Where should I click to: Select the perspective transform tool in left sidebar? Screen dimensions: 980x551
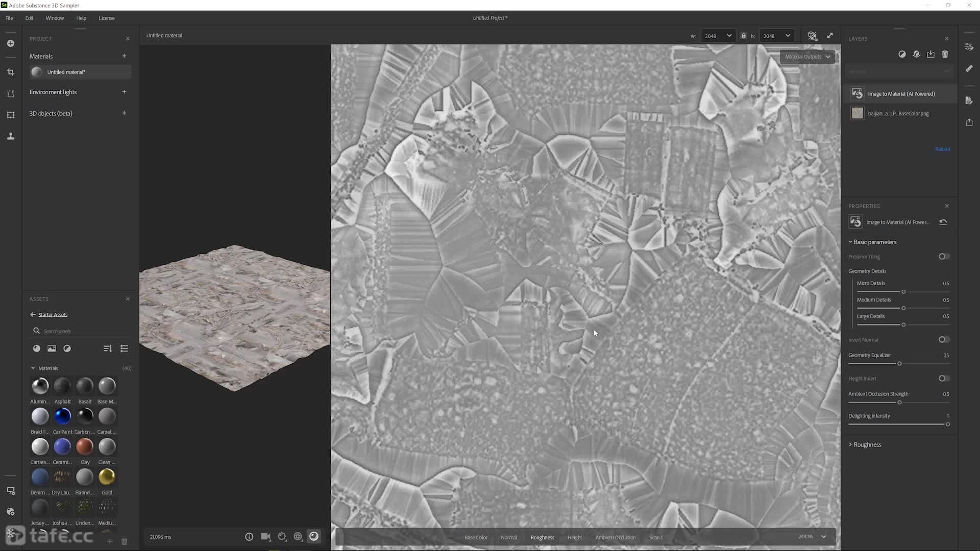(11, 94)
